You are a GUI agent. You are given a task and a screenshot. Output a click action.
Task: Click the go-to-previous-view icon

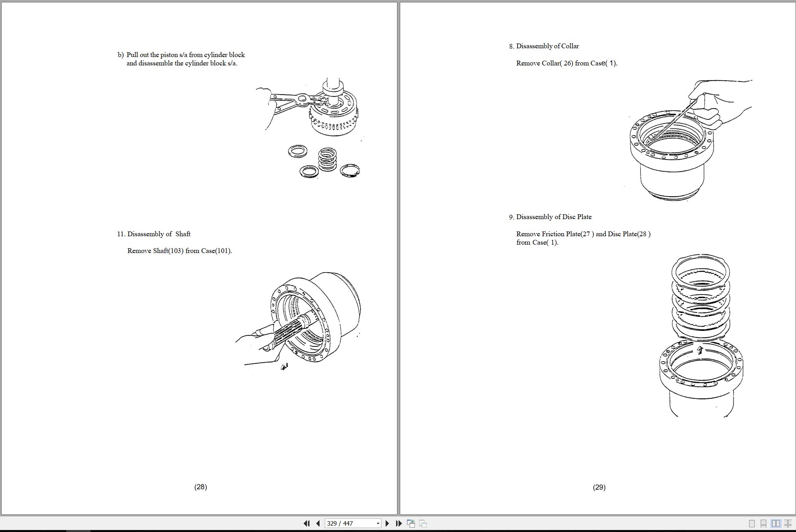pos(411,523)
